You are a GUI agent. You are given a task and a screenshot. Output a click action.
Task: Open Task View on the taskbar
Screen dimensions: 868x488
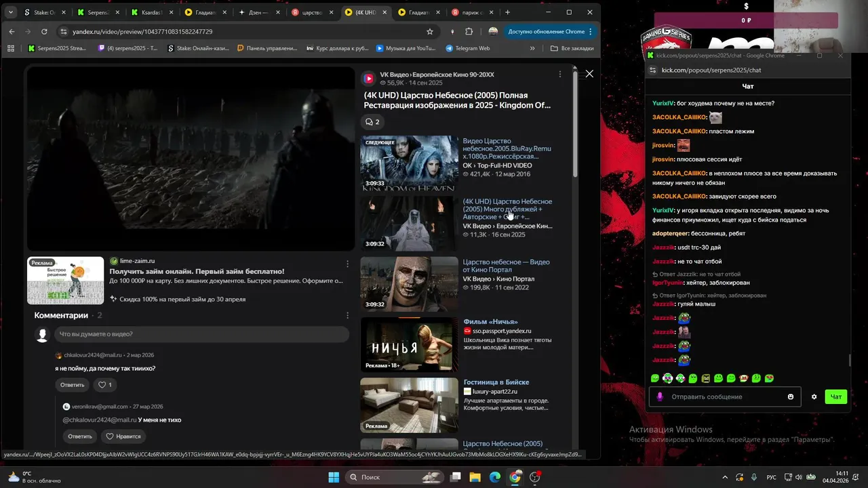[456, 477]
